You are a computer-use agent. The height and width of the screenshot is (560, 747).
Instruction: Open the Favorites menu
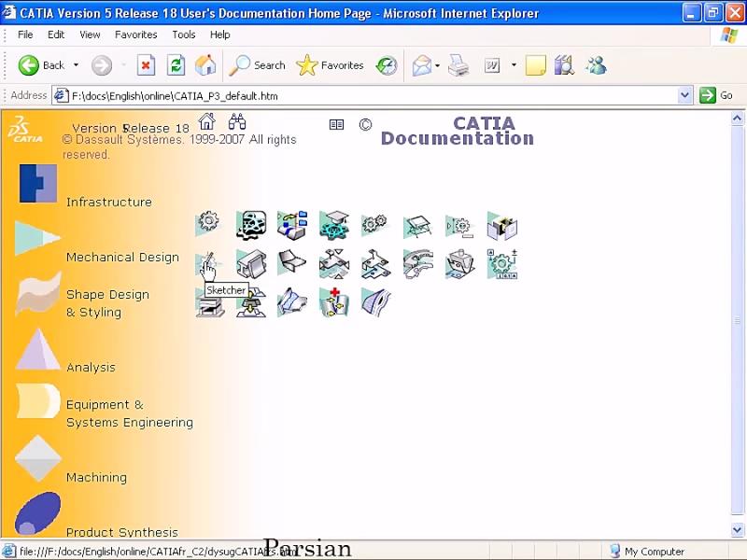tap(135, 35)
